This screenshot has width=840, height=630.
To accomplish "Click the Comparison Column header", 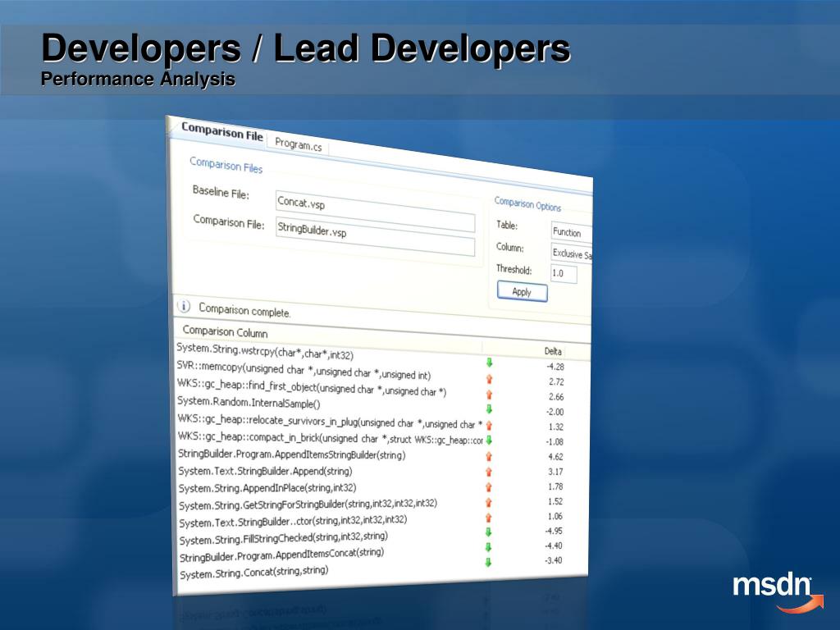I will [x=225, y=331].
